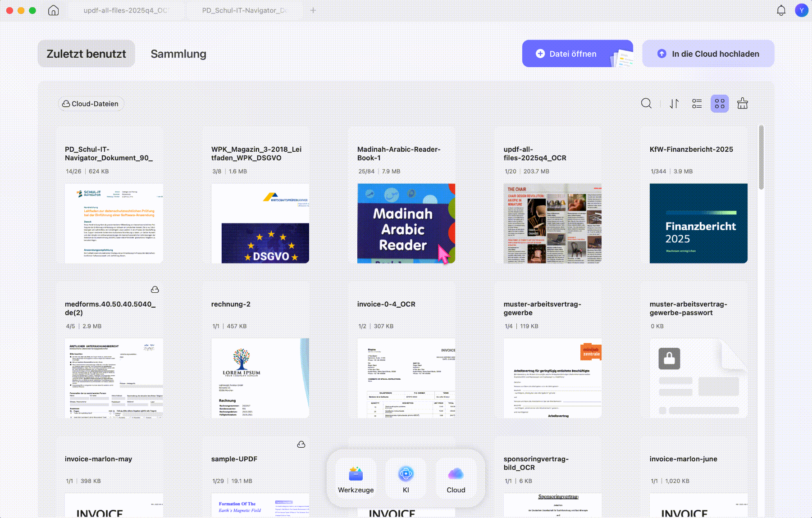Switch to PD_Schul-IT-Navigator tab

244,10
